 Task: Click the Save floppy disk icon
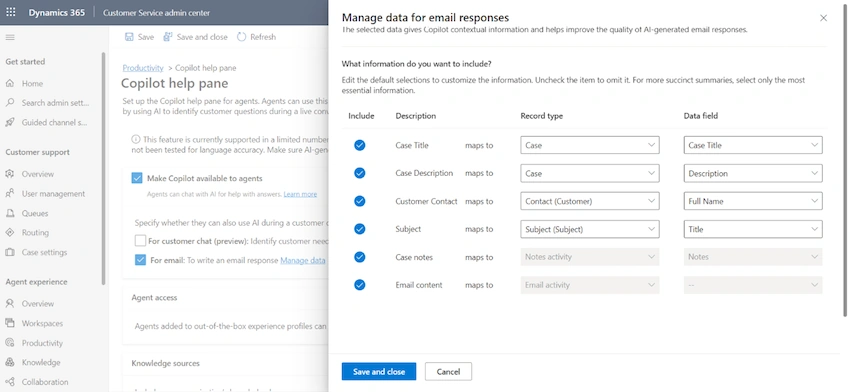click(129, 37)
